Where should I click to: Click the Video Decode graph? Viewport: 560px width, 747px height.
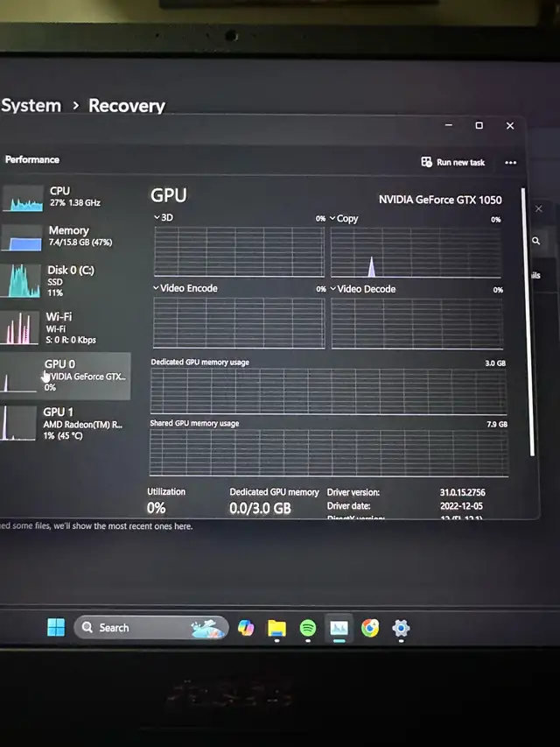[x=417, y=324]
